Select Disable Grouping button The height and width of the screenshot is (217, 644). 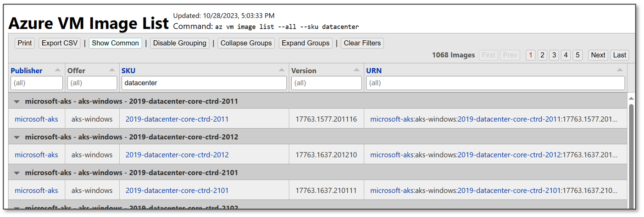[x=180, y=43]
